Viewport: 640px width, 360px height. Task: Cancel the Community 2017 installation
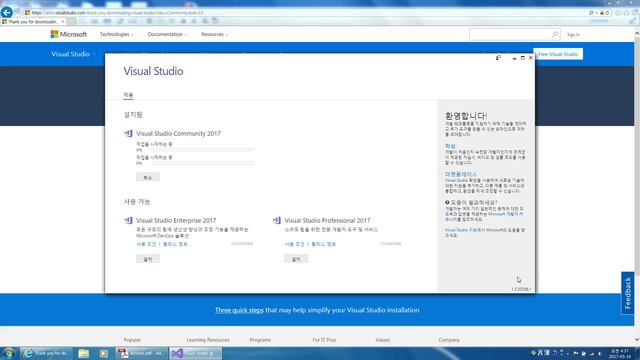(148, 177)
